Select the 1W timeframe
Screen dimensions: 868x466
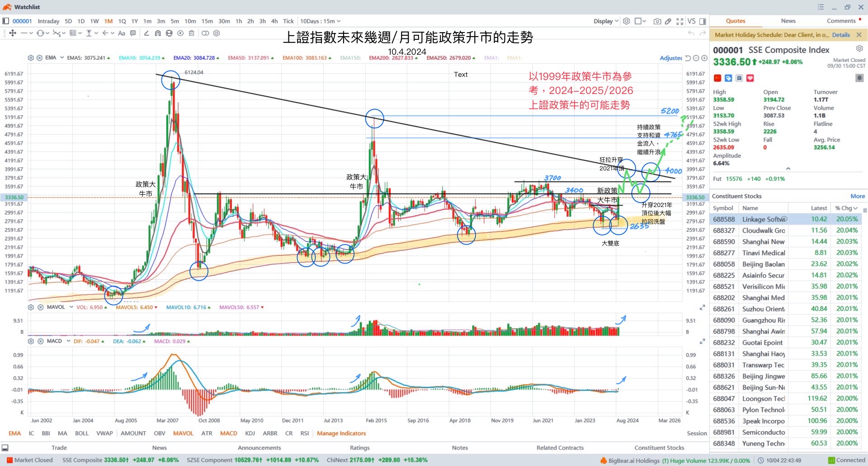point(94,21)
